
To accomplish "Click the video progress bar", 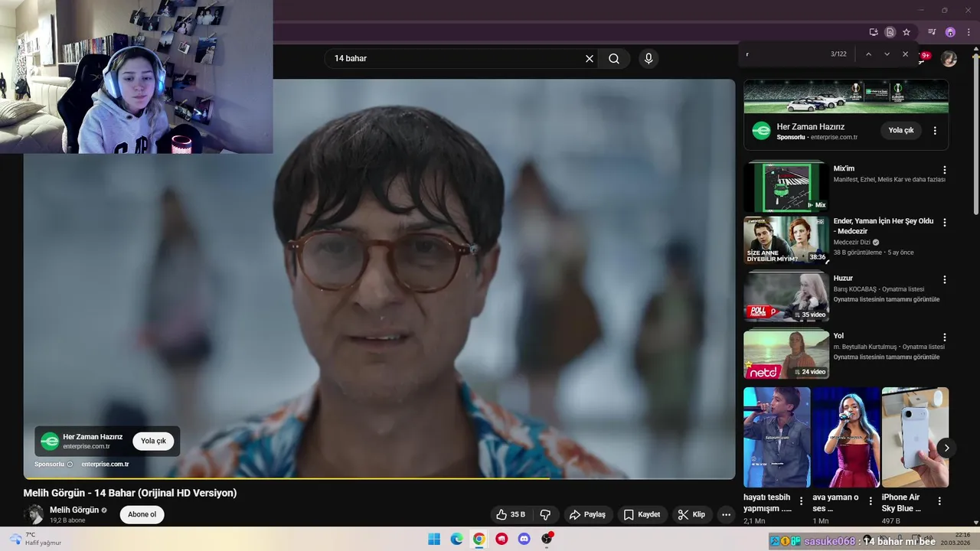I will coord(379,478).
